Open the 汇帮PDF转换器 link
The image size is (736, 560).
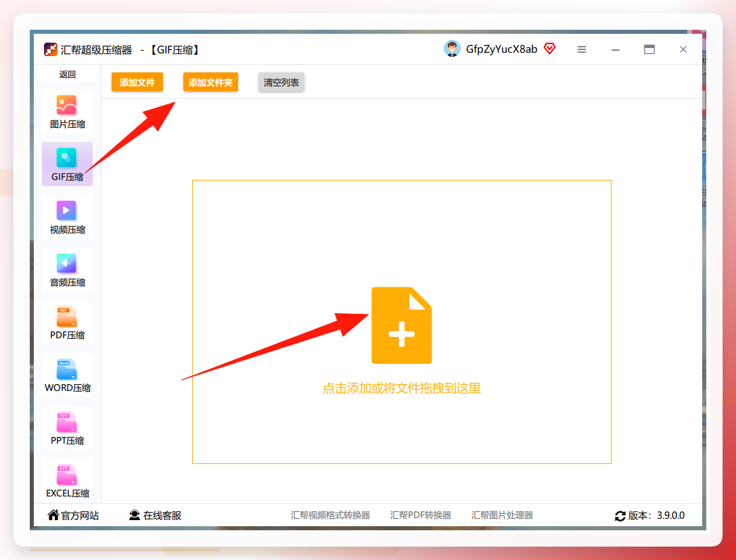421,515
